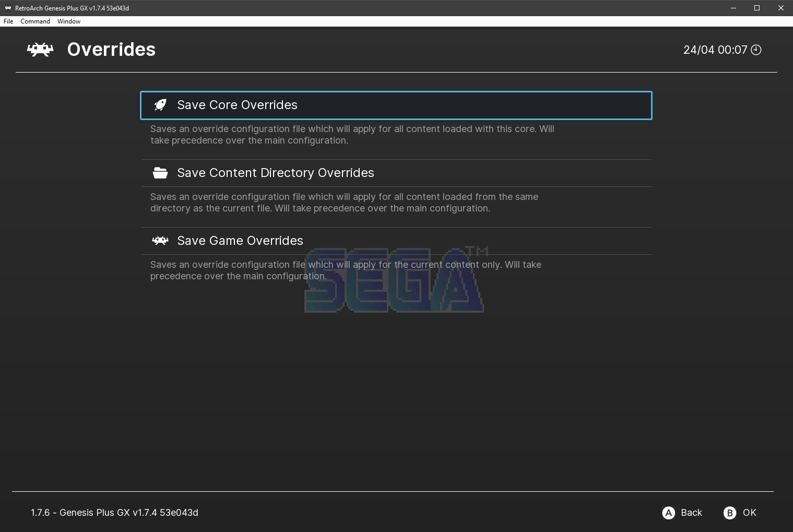Open the File menu
Screen dimensions: 793x532
8,21
